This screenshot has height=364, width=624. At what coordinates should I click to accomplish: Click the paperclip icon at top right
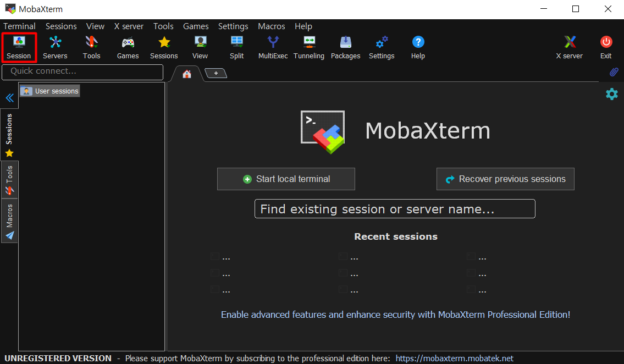click(614, 72)
